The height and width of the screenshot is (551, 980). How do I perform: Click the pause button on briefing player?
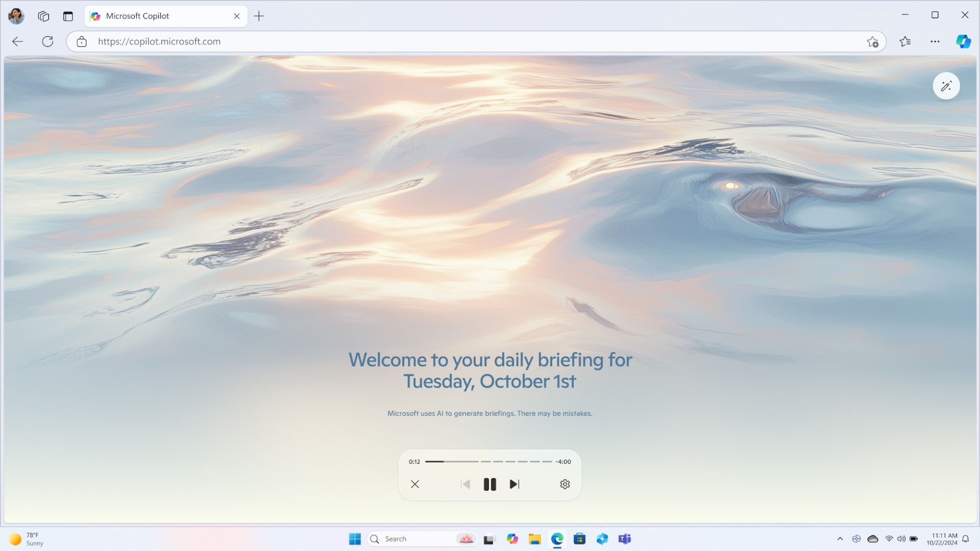point(490,484)
